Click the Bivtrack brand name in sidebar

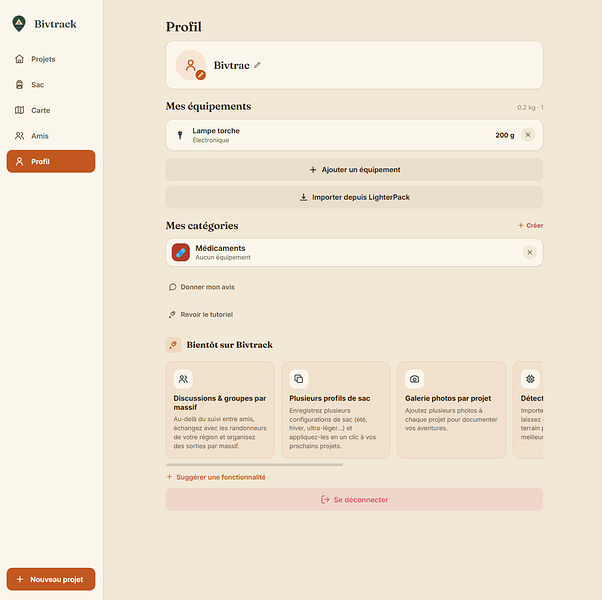tap(55, 24)
